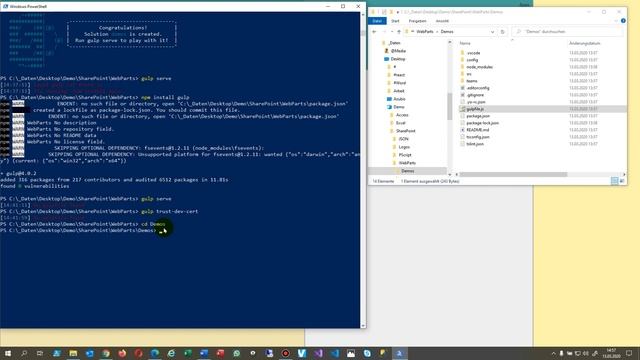Viewport: 640px width, 360px height.
Task: Select the teams folder
Action: pos(471,81)
